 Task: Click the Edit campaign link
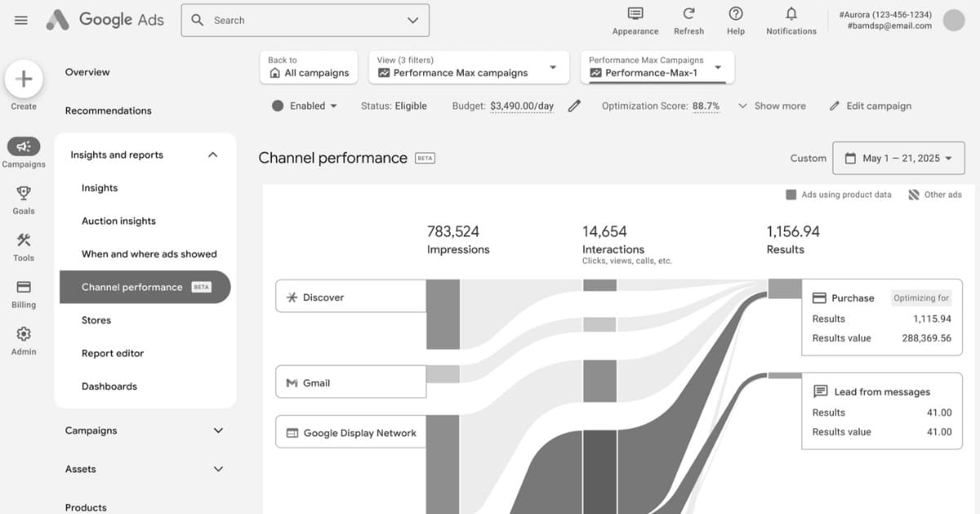click(x=879, y=106)
